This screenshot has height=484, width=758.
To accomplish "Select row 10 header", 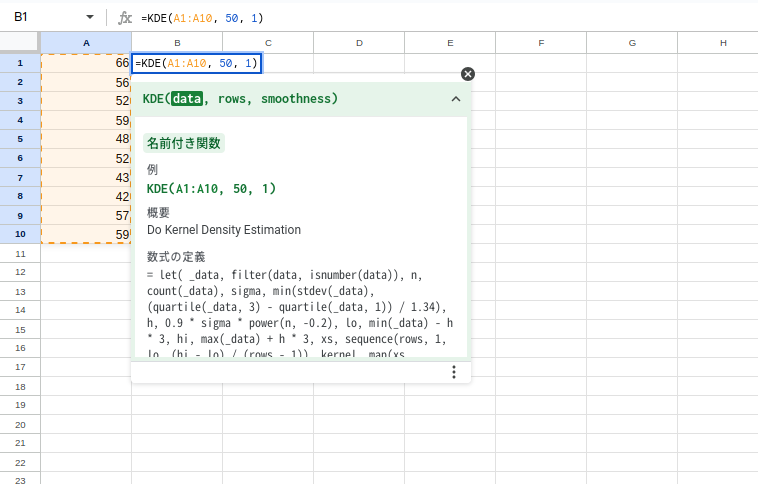I will click(x=20, y=234).
